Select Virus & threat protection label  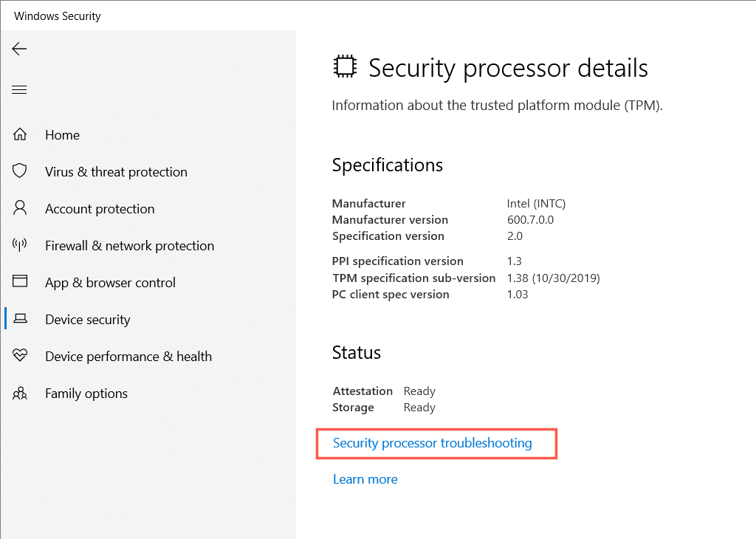116,172
